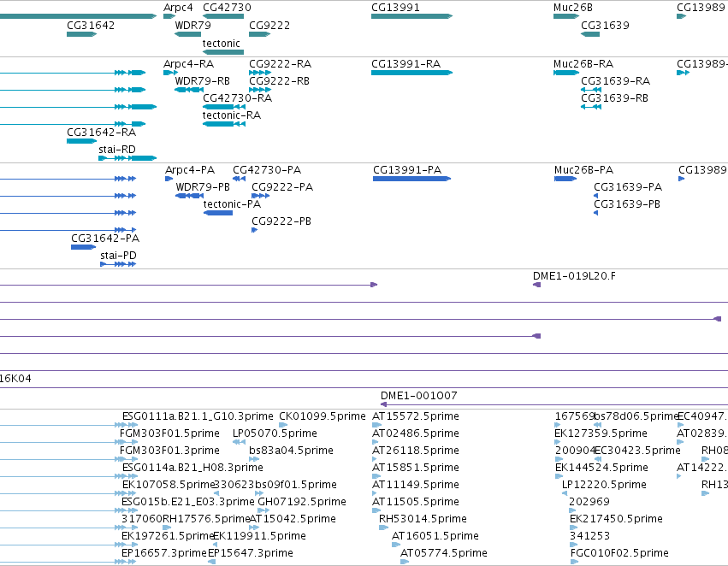
Task: Click the LP12220.5prime EST label
Action: (x=604, y=486)
